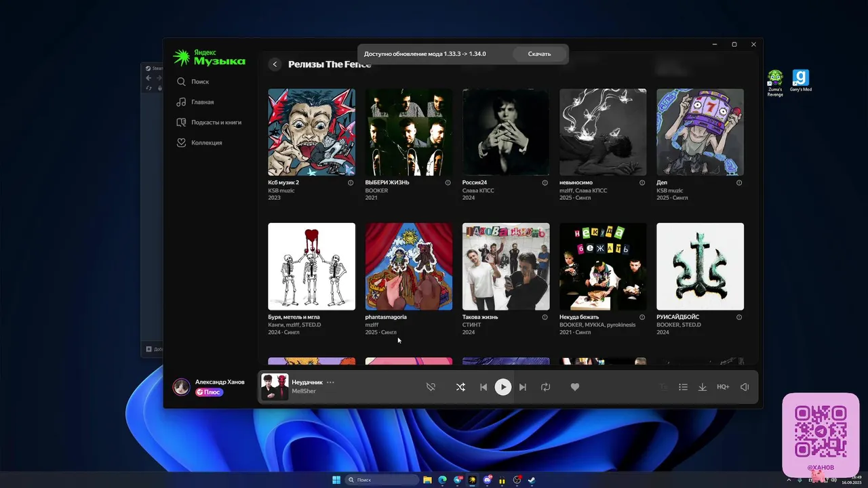Click Скачать to download mod update
Image resolution: width=868 pixels, height=488 pixels.
click(539, 54)
